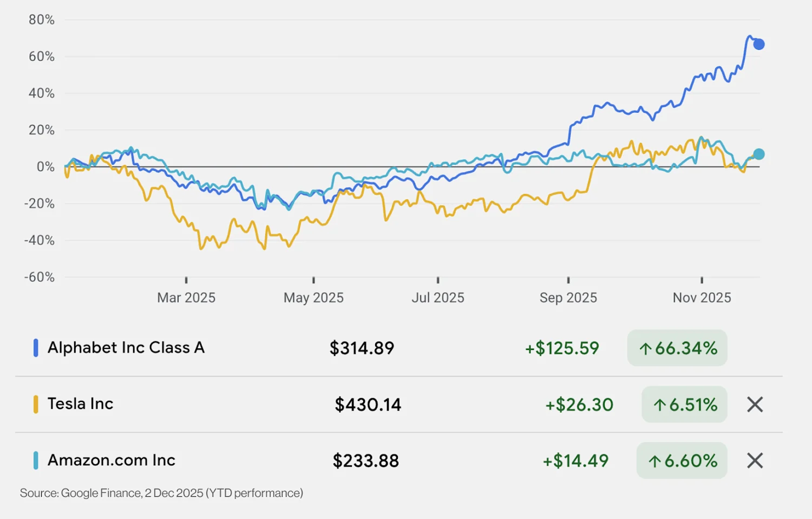
Task: Click the $430.14 Tesla price value
Action: coord(368,405)
